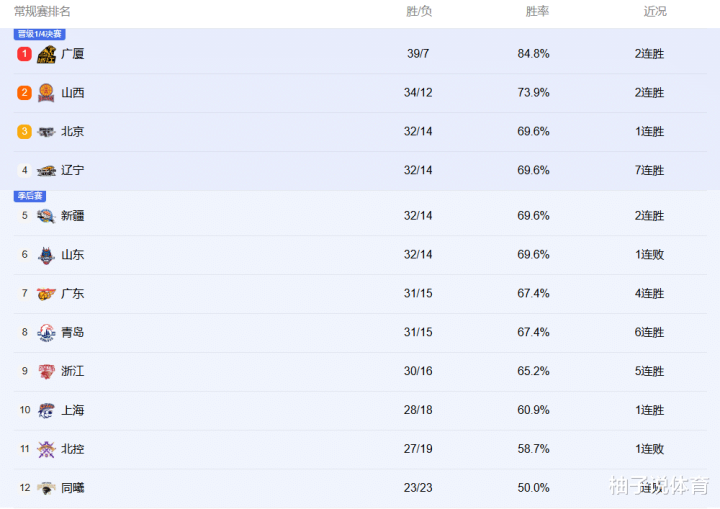The width and height of the screenshot is (720, 509).
Task: Click the 同曦 team logo icon
Action: tap(46, 488)
